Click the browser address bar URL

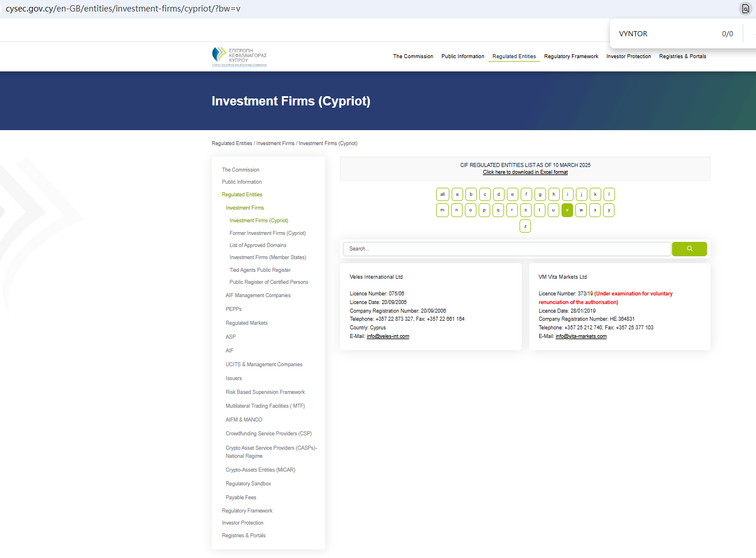pos(123,9)
